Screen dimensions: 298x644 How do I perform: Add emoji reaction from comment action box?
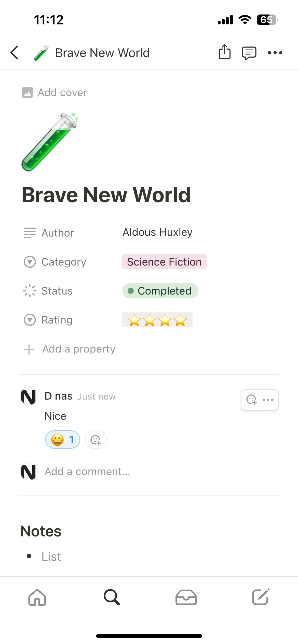coord(252,400)
